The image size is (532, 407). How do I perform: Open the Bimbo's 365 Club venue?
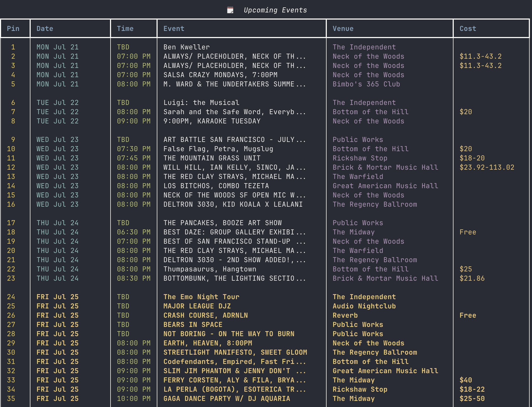click(366, 84)
